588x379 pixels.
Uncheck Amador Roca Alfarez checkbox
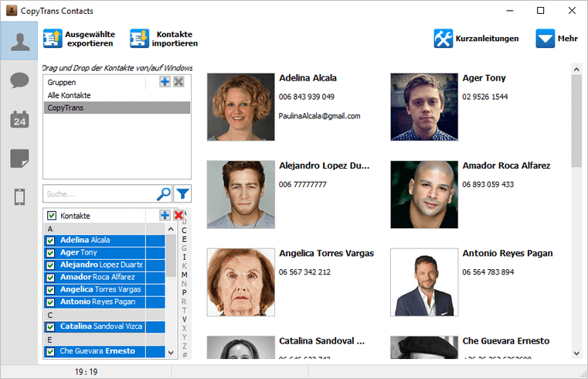pos(50,278)
